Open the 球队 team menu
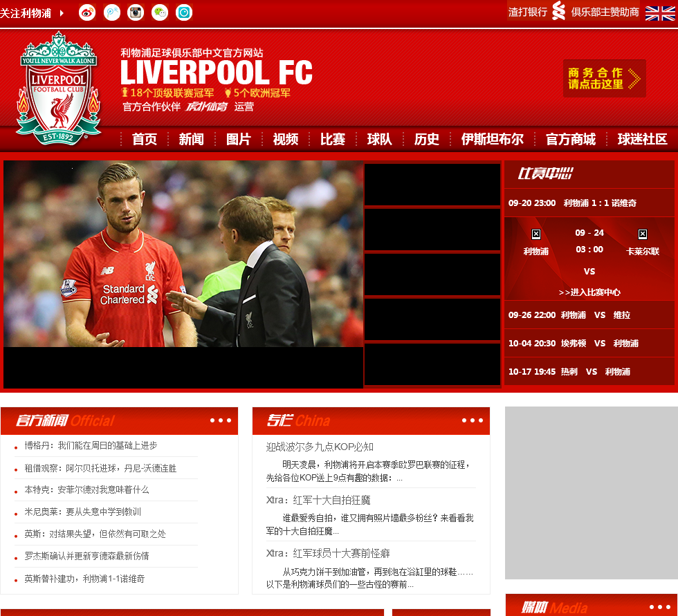678x616 pixels. tap(380, 139)
